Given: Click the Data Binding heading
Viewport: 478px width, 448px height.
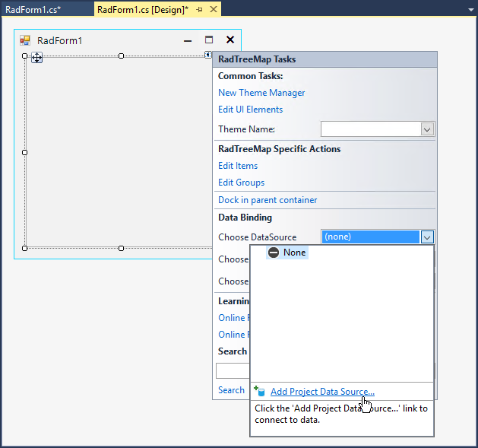Looking at the screenshot, I should tap(245, 218).
